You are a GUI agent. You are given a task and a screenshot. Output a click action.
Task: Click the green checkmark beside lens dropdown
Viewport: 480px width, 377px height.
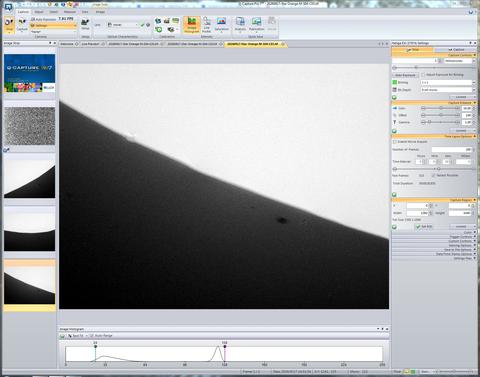[x=142, y=25]
